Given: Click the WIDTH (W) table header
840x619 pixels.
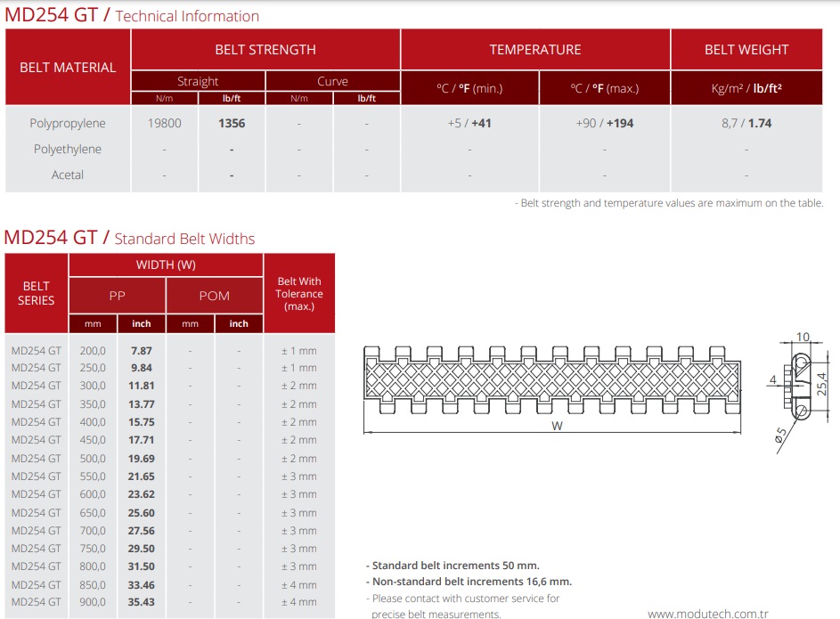Looking at the screenshot, I should [166, 265].
